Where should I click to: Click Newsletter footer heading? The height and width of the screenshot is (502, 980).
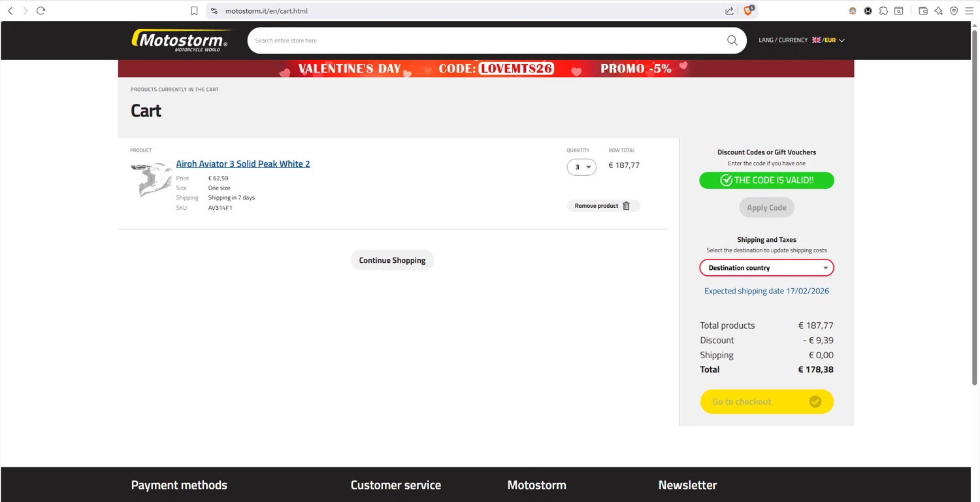pos(688,485)
